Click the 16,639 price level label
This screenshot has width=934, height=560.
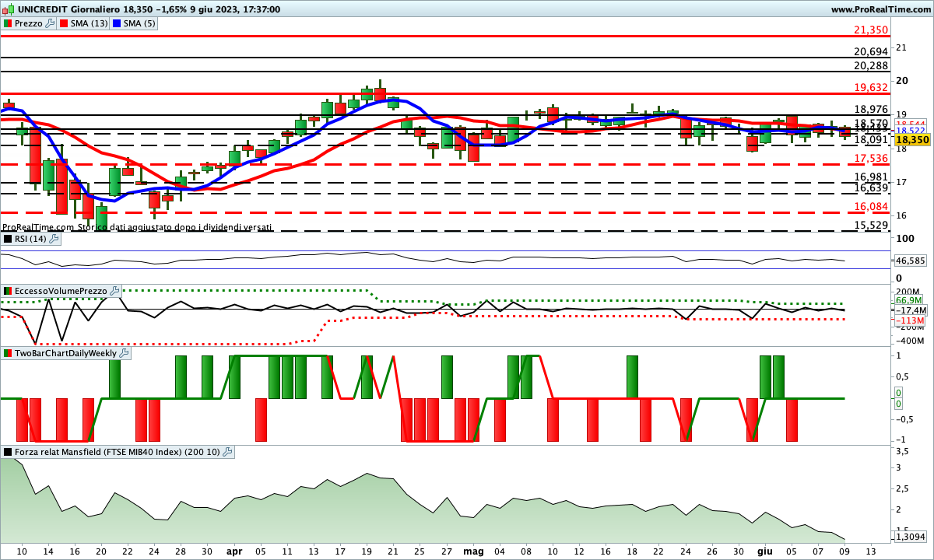(x=871, y=188)
